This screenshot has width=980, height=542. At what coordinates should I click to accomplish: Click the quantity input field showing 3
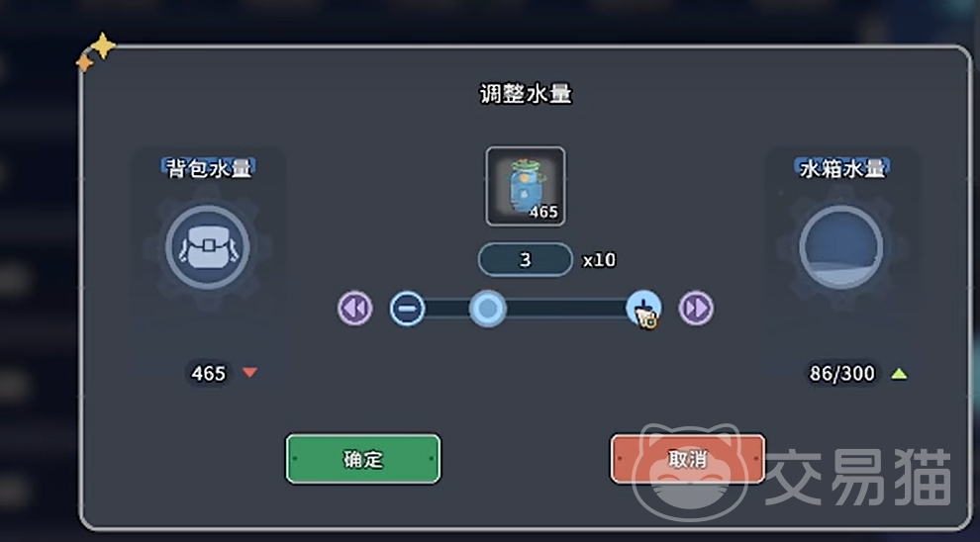click(x=526, y=260)
